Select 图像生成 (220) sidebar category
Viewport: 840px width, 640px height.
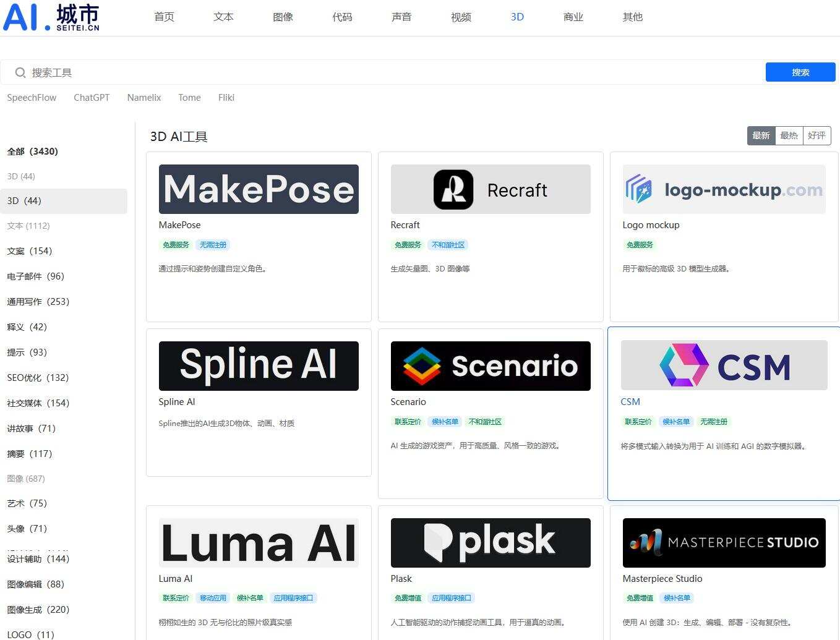coord(38,610)
